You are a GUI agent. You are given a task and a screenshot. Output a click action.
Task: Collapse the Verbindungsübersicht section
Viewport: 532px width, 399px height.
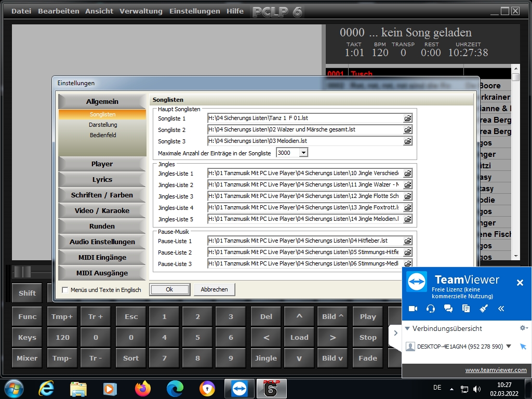point(407,328)
